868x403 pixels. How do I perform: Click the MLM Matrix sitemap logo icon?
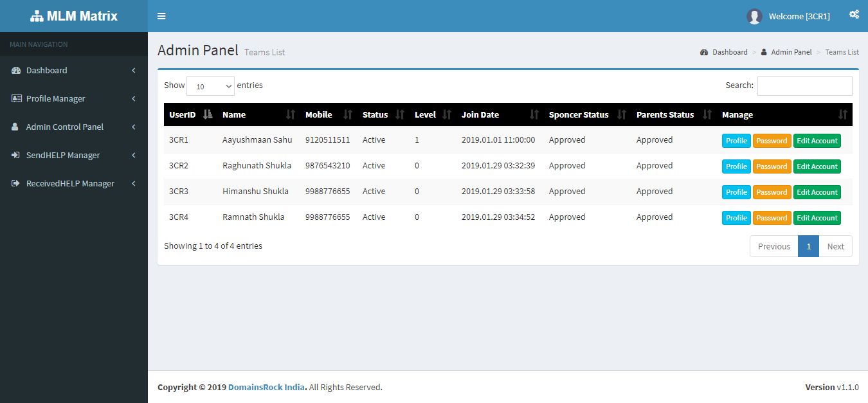tap(37, 17)
